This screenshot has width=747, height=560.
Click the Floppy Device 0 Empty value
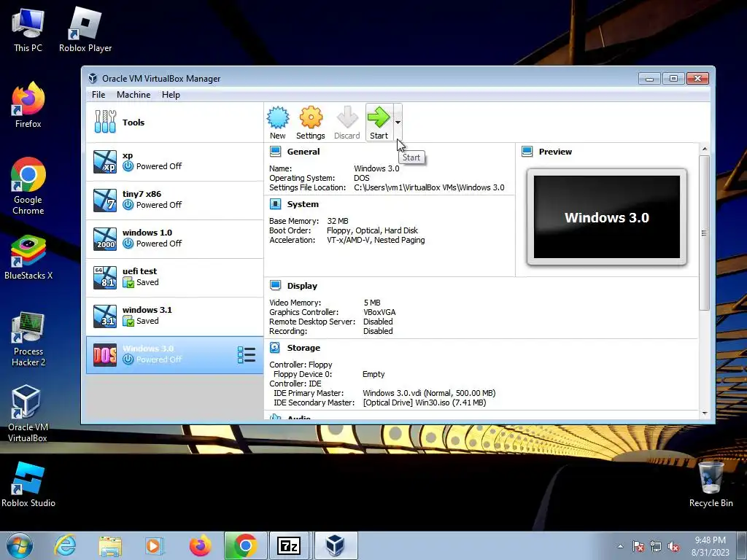[373, 374]
